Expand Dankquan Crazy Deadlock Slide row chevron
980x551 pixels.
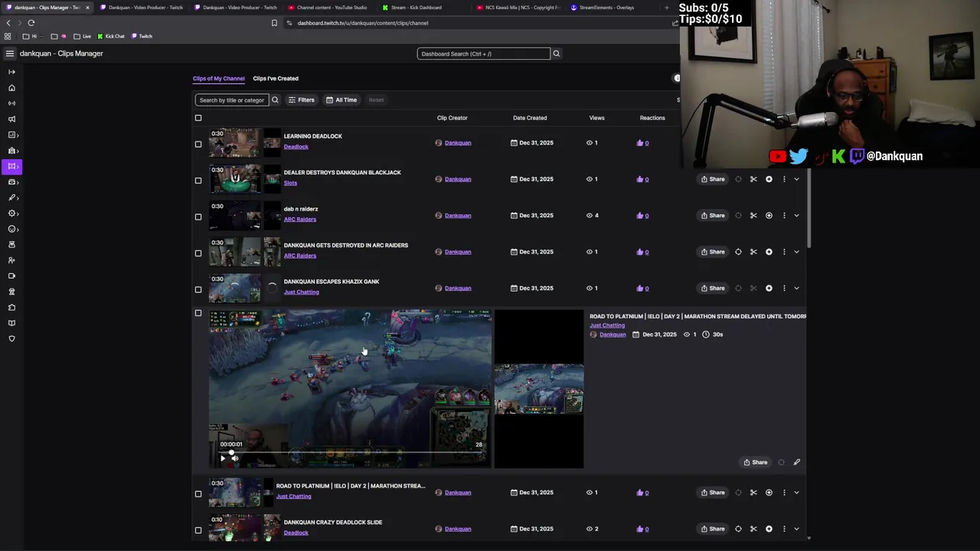pos(796,529)
